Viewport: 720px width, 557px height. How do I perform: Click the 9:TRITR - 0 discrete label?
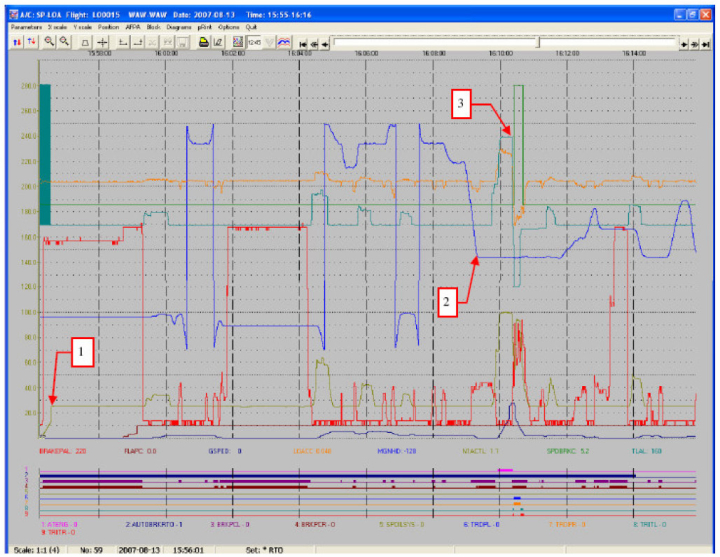[58, 532]
